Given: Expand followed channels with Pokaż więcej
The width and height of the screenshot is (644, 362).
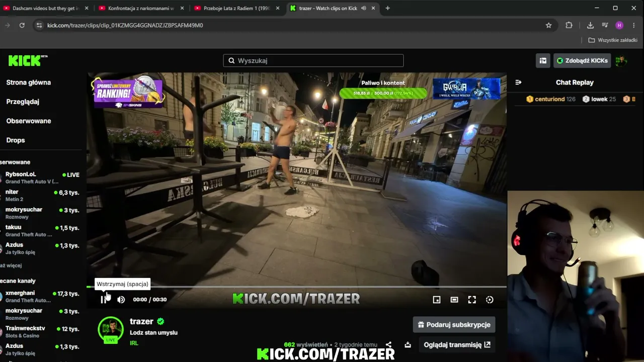Looking at the screenshot, I should tap(11, 265).
